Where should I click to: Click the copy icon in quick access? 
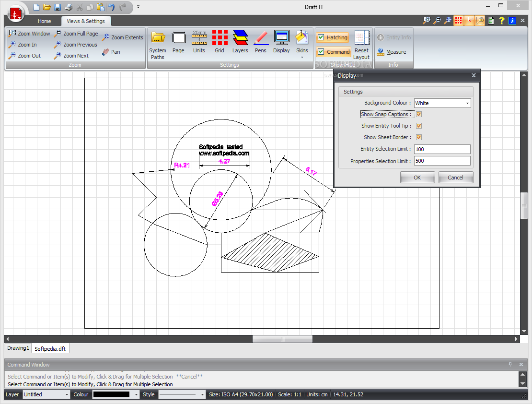[x=90, y=7]
